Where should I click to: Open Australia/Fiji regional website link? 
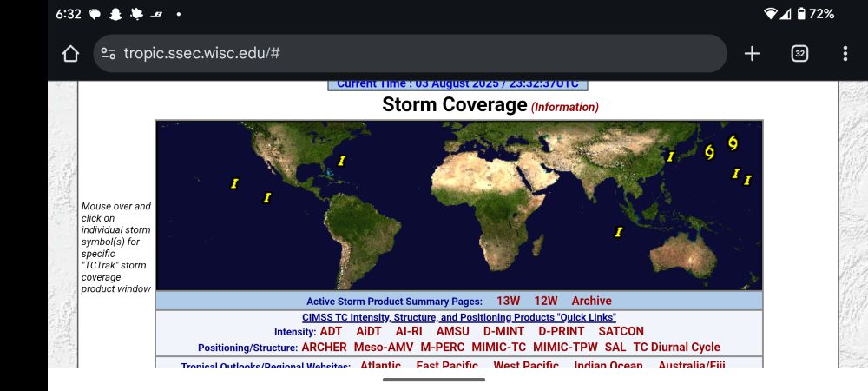(x=692, y=365)
